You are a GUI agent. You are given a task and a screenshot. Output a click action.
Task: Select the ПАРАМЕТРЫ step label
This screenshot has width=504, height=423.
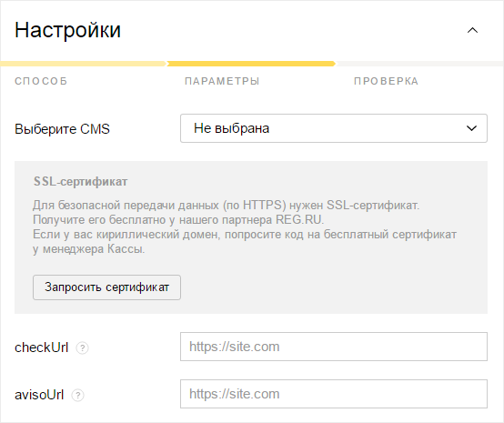click(x=222, y=81)
